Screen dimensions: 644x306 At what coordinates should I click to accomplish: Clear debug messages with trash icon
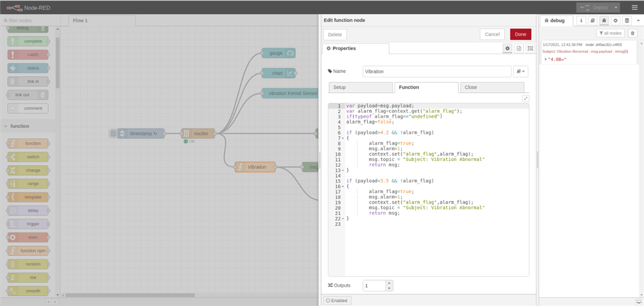pos(632,33)
